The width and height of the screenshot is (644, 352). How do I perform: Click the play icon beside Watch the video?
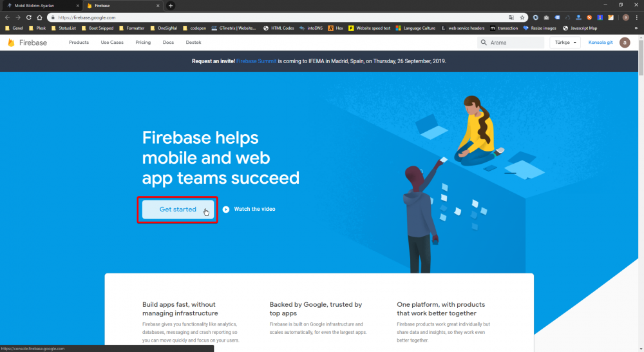click(226, 210)
